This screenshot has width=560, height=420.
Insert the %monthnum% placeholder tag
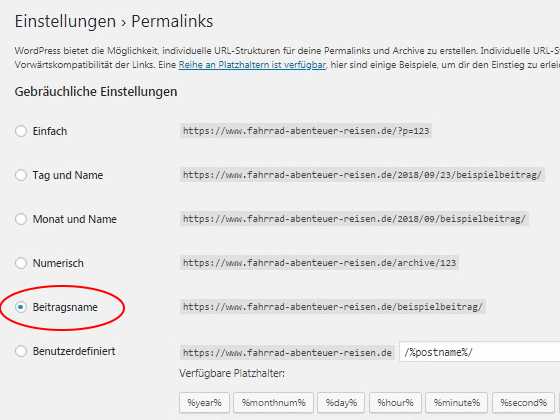(274, 402)
